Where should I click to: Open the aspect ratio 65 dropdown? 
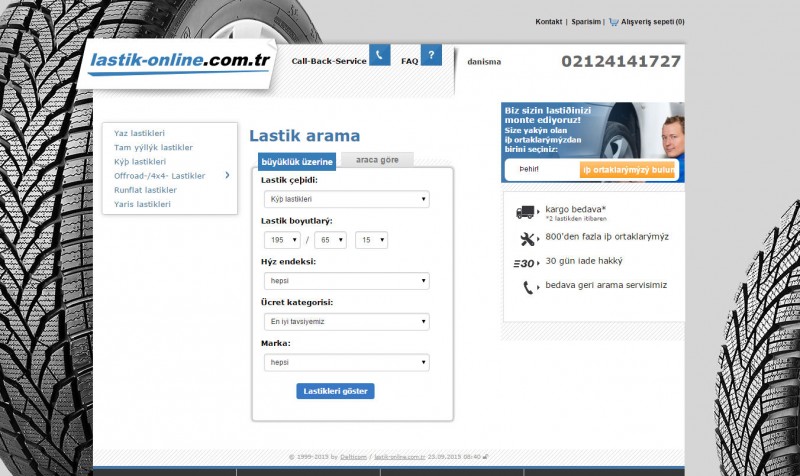click(330, 240)
